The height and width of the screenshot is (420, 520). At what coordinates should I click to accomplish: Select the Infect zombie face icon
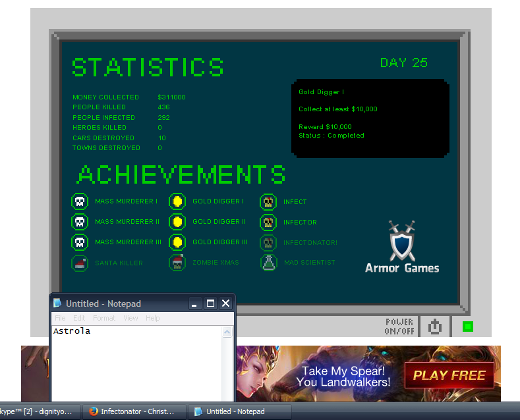coord(268,201)
